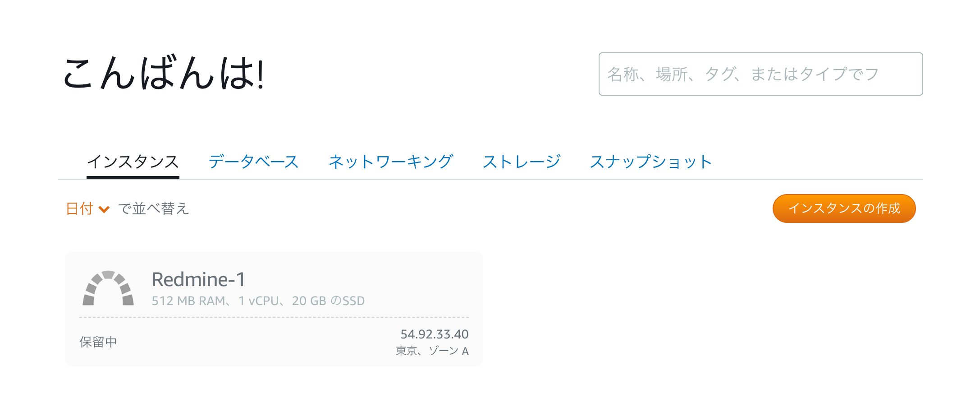Viewport: 980px width, 417px height.
Task: Click the IP address 54.92.33.40
Action: [x=434, y=334]
